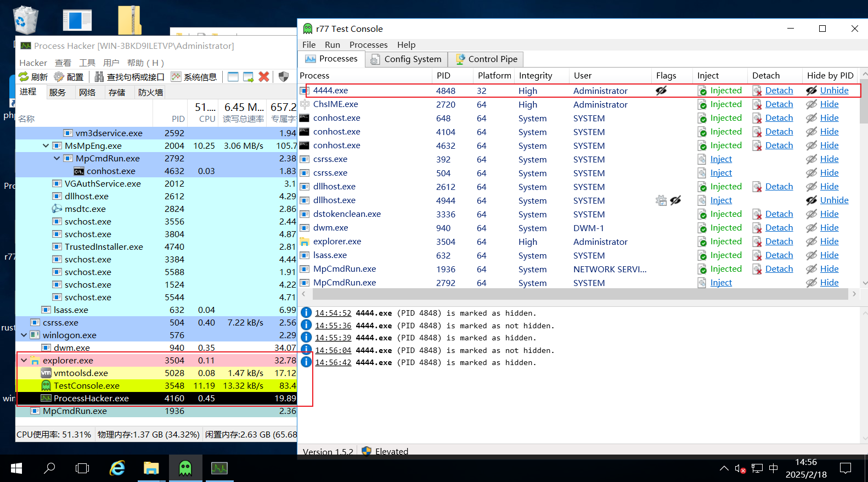Click the explorer.exe folder icon in r77 process list
The width and height of the screenshot is (868, 482).
tap(305, 242)
